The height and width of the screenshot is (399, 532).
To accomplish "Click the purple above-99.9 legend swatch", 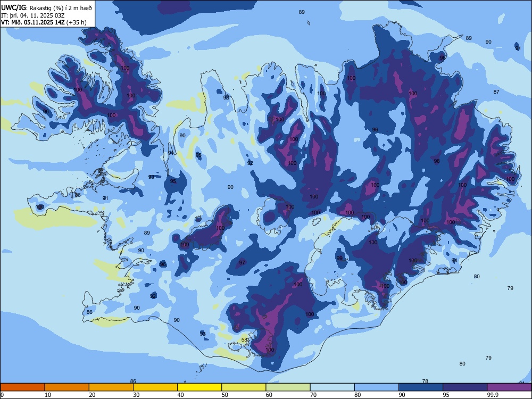I will click(509, 387).
